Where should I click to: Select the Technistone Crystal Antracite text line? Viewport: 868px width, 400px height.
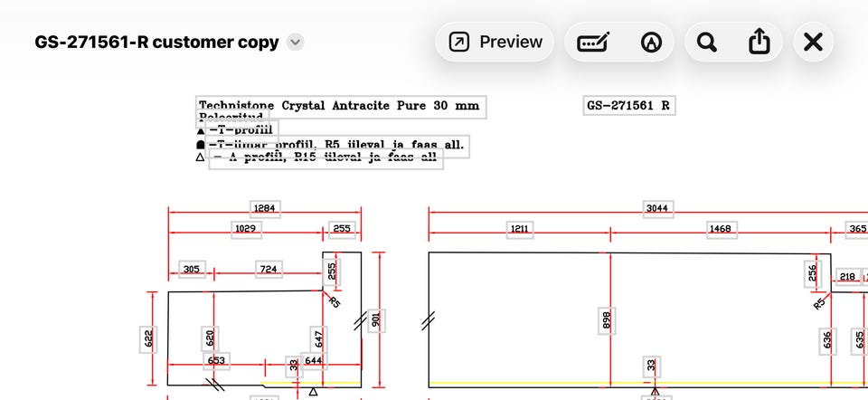(x=341, y=107)
